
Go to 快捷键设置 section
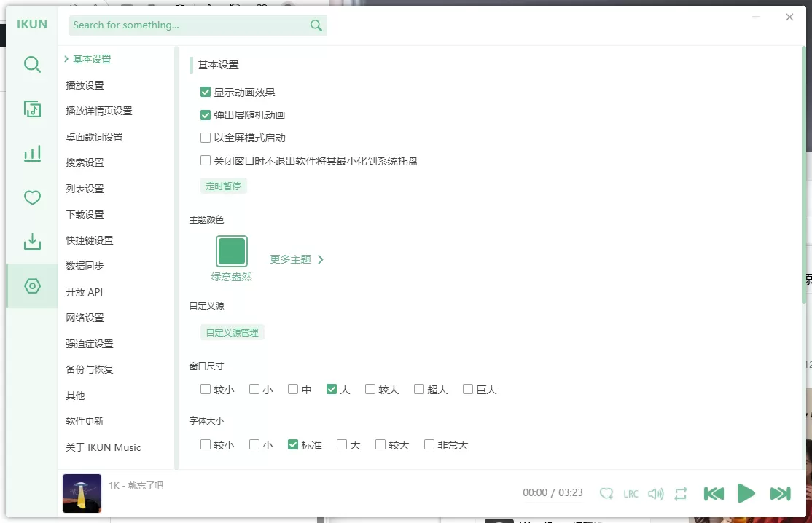pyautogui.click(x=90, y=240)
